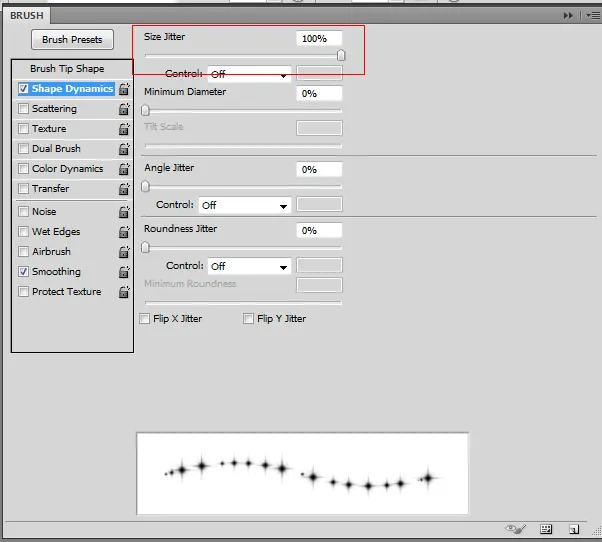Click the lock icon beside Wet Edges
The image size is (602, 542).
(x=124, y=231)
